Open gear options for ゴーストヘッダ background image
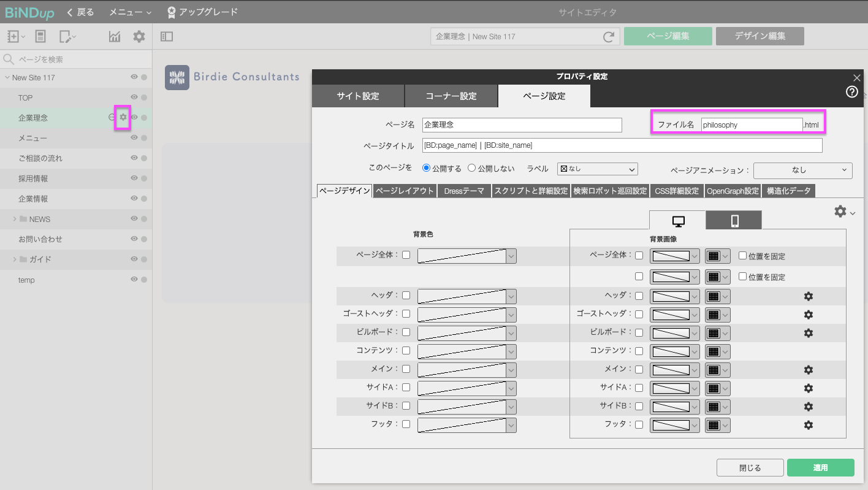The width and height of the screenshot is (868, 490). coord(809,315)
